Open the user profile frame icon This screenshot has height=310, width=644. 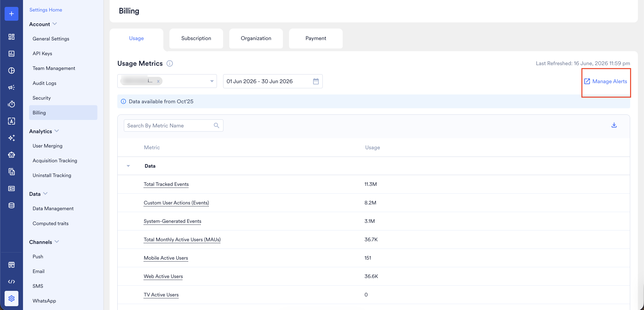click(11, 121)
